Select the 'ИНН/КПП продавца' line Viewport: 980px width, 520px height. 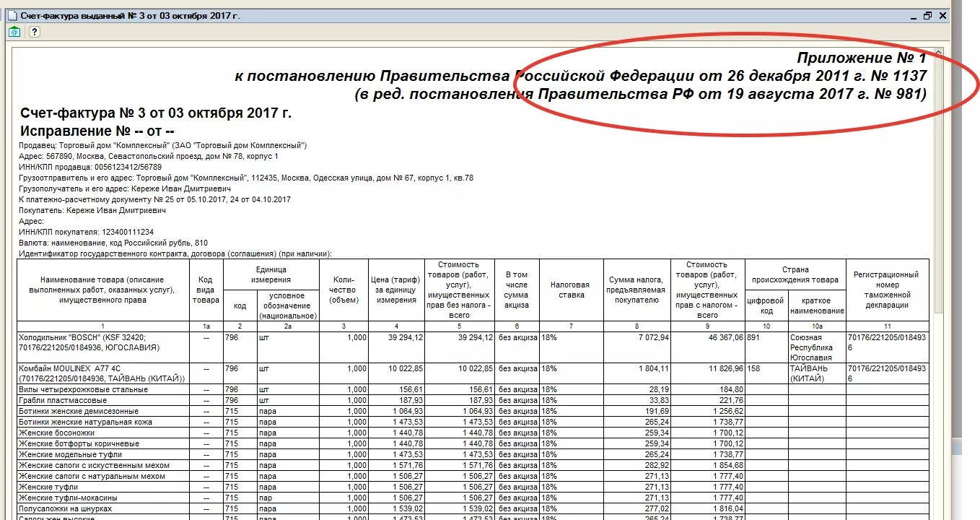[x=90, y=167]
